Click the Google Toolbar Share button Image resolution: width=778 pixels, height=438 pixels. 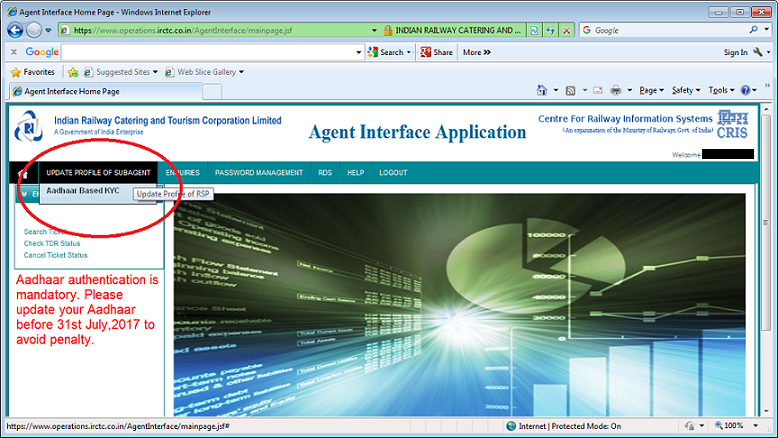click(437, 52)
